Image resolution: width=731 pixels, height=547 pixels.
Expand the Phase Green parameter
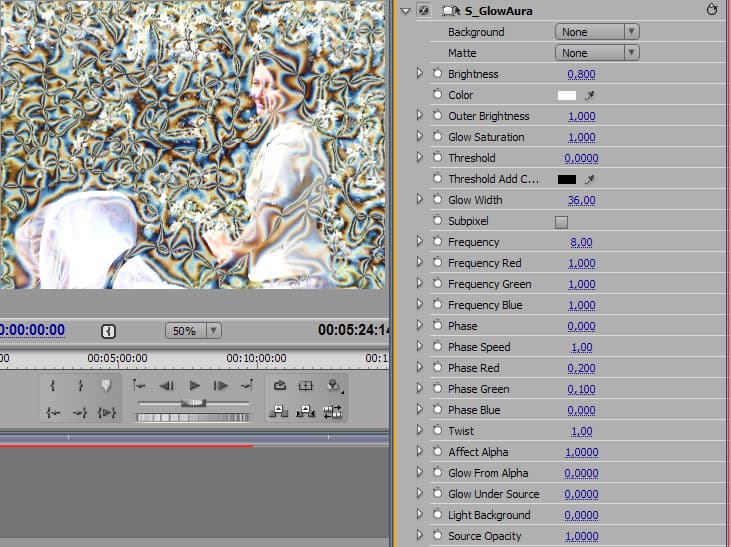420,388
